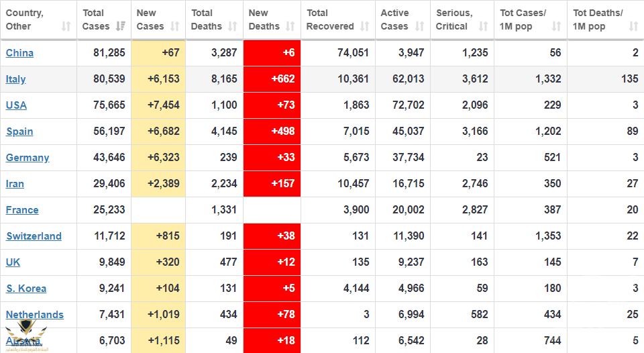
Task: Open the China country link
Action: tap(19, 53)
